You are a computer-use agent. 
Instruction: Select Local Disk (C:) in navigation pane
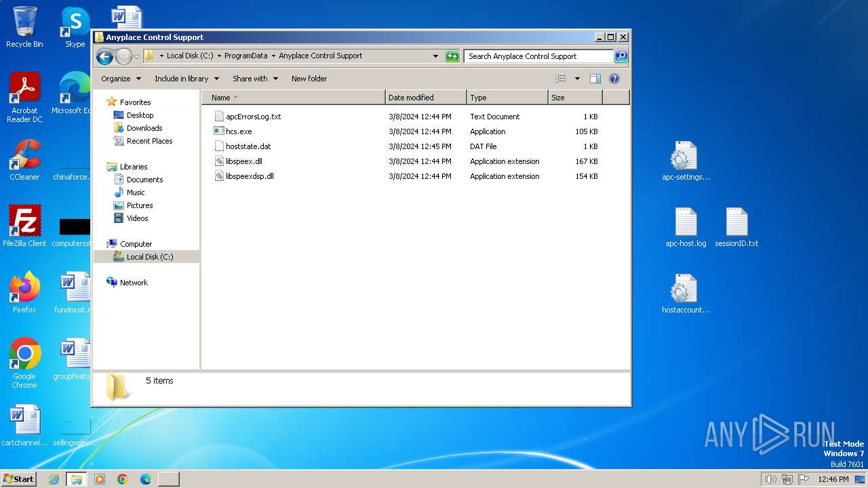150,257
